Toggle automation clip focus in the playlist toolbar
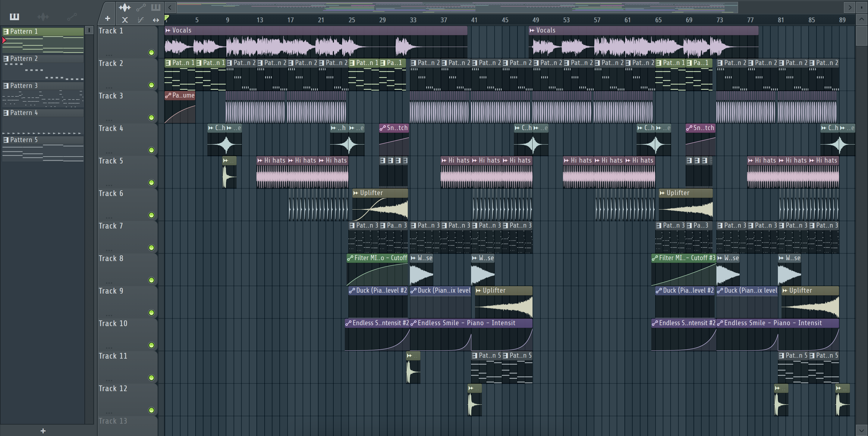Image resolution: width=868 pixels, height=436 pixels. coord(141,7)
